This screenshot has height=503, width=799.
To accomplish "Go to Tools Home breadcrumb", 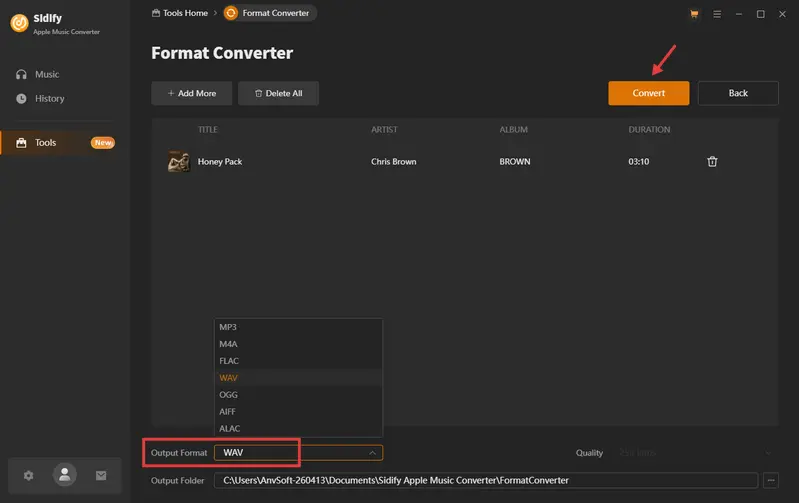I will [x=180, y=13].
